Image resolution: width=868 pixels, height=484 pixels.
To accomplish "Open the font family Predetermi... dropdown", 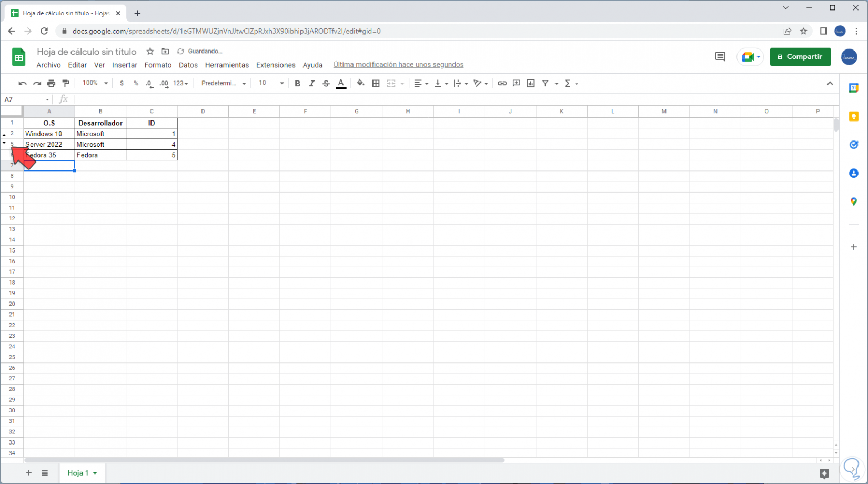I will [x=224, y=83].
